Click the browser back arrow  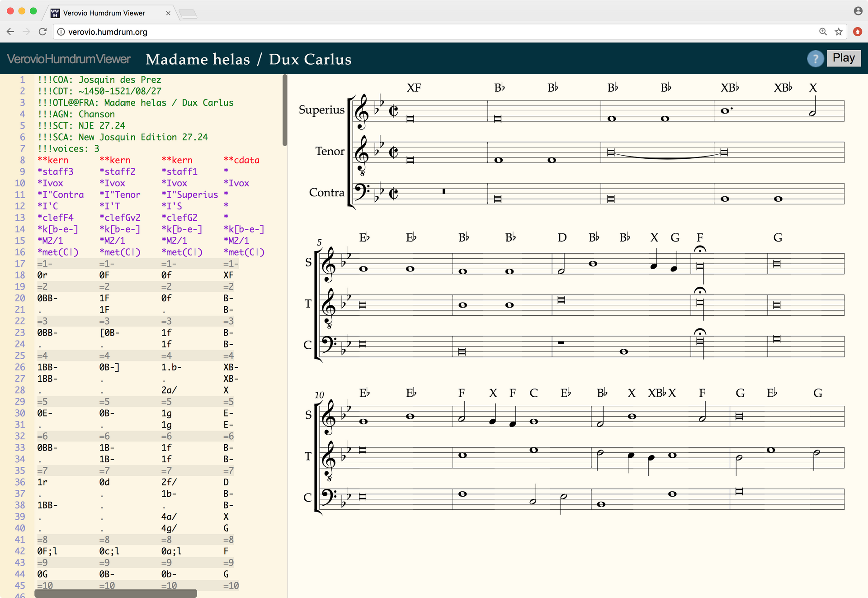click(x=10, y=32)
